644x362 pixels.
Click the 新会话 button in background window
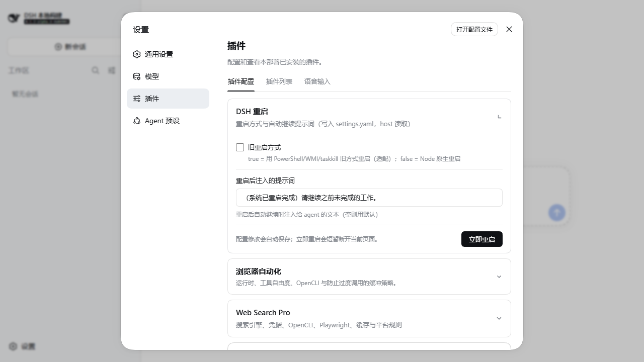(70, 47)
